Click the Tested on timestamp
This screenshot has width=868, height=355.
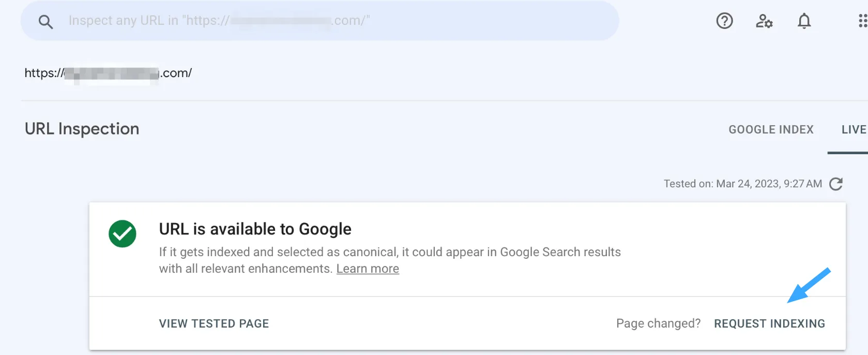(x=742, y=183)
